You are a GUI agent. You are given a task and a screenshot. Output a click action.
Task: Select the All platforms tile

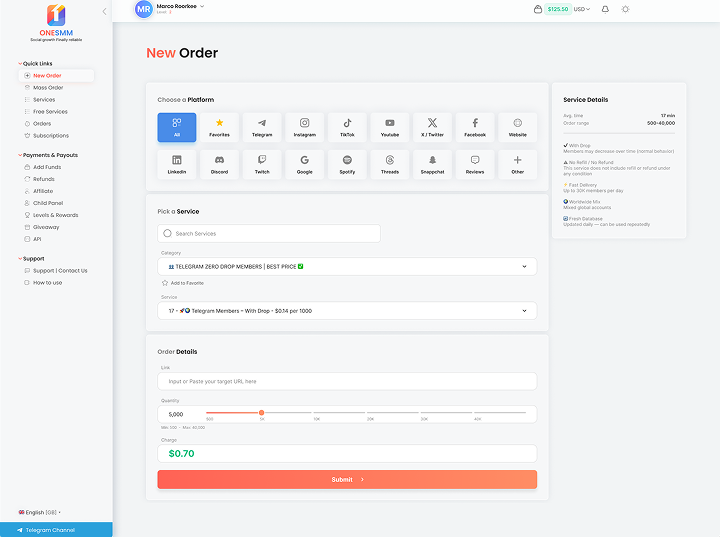click(x=177, y=127)
